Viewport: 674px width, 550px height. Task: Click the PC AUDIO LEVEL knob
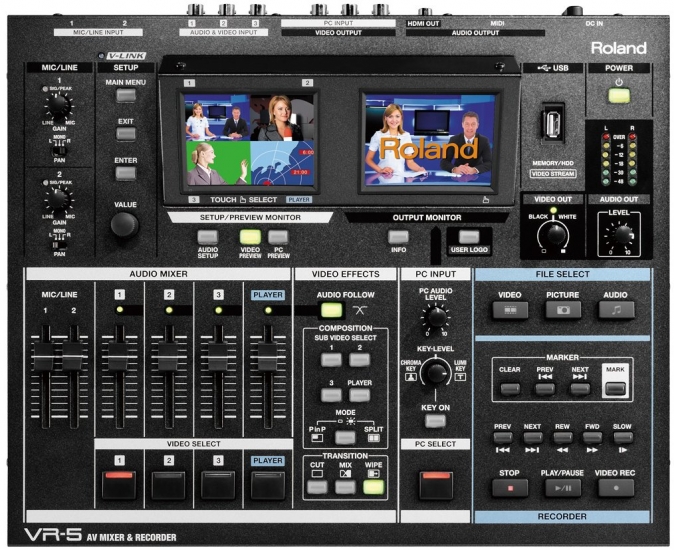click(x=436, y=317)
